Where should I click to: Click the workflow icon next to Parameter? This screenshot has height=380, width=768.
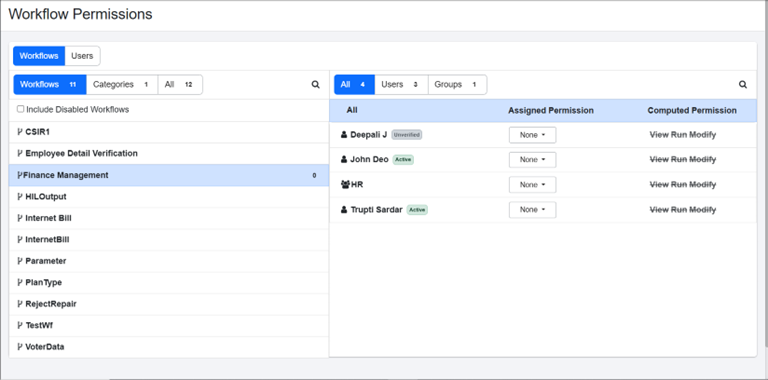pyautogui.click(x=20, y=261)
